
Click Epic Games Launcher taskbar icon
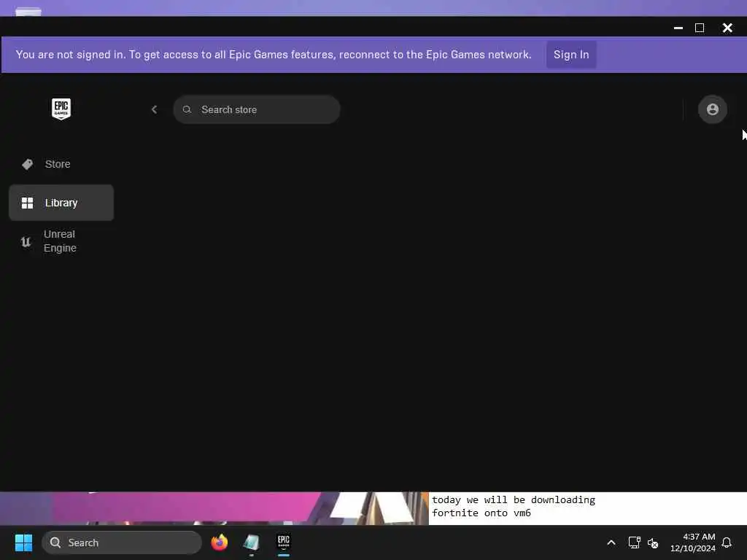coord(284,542)
